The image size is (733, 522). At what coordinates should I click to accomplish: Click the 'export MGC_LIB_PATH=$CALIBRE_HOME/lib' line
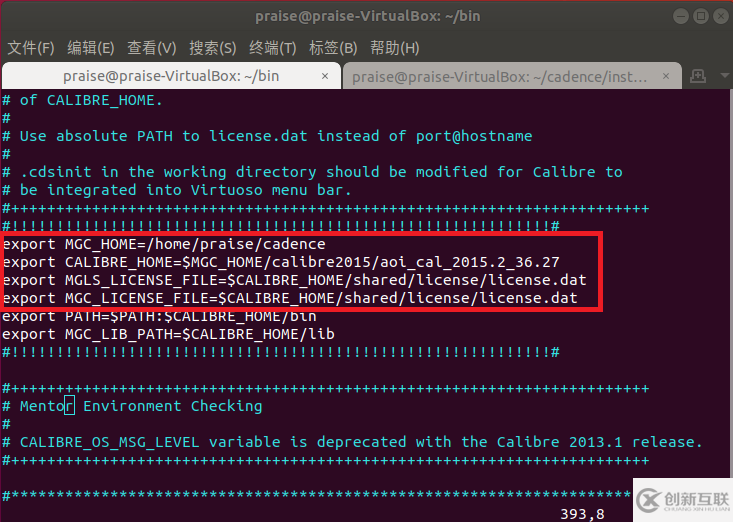[168, 334]
